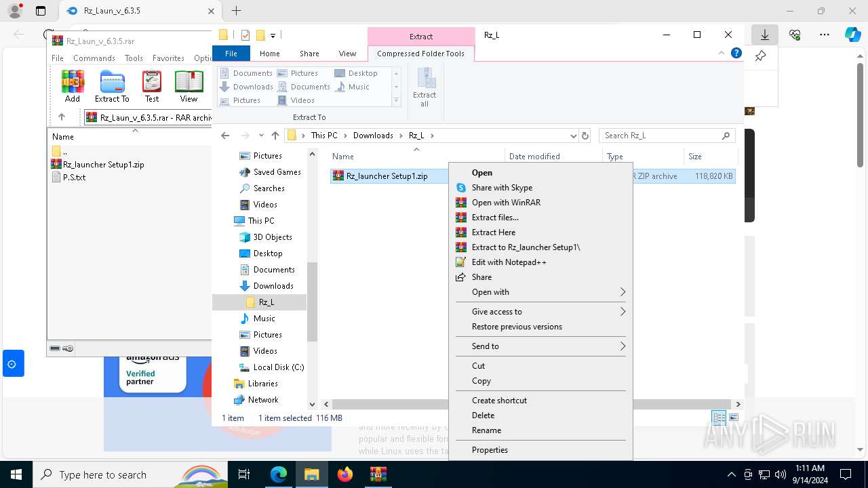The height and width of the screenshot is (488, 868).
Task: Click the Search Rz_L input box
Action: 667,136
